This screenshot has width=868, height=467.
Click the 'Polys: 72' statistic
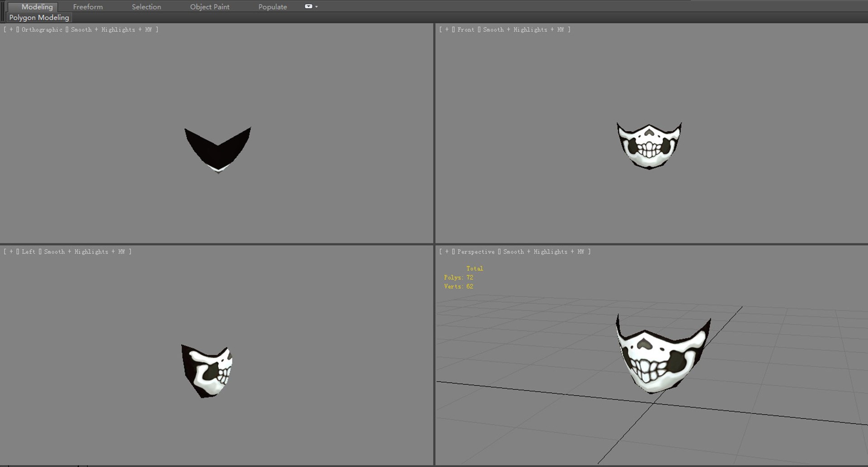[458, 277]
